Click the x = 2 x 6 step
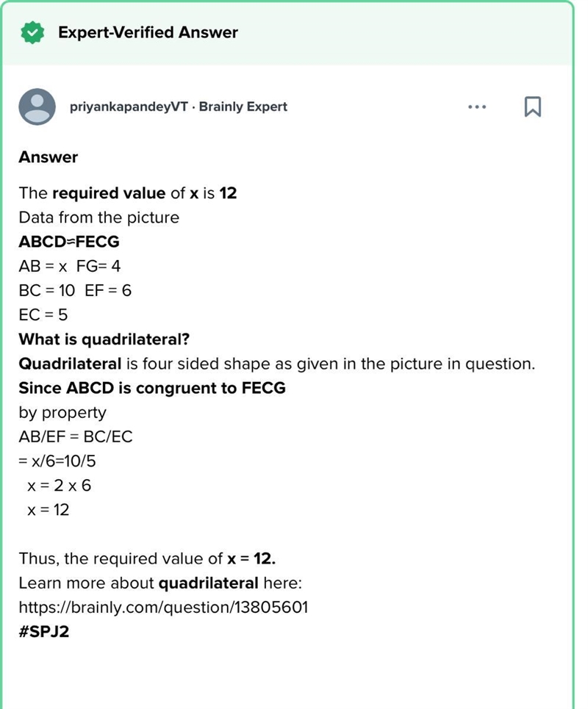The image size is (588, 709). 60,486
